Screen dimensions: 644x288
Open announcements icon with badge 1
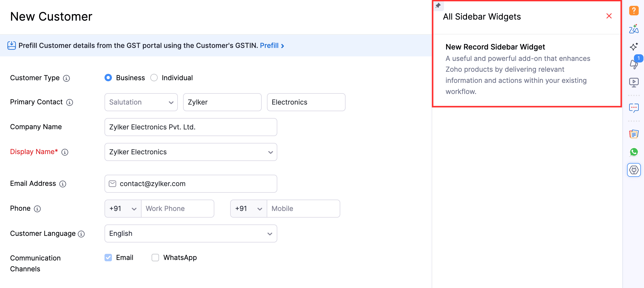tap(634, 64)
